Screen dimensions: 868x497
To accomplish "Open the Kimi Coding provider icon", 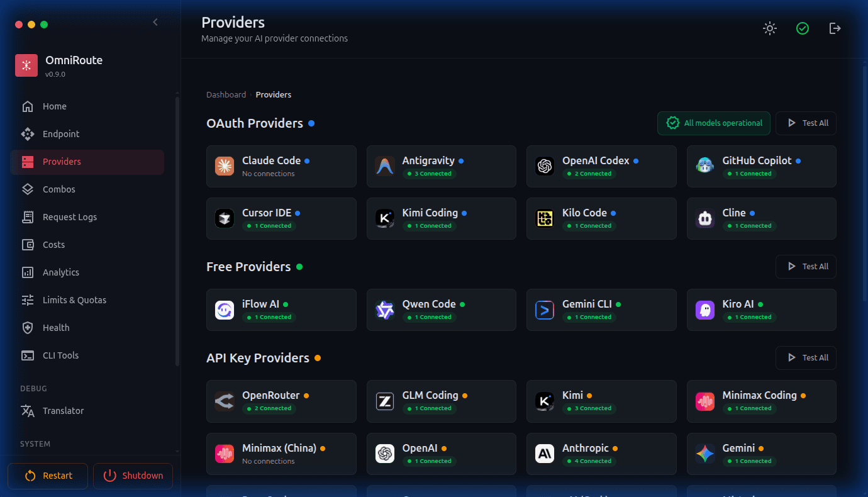I will coord(385,218).
